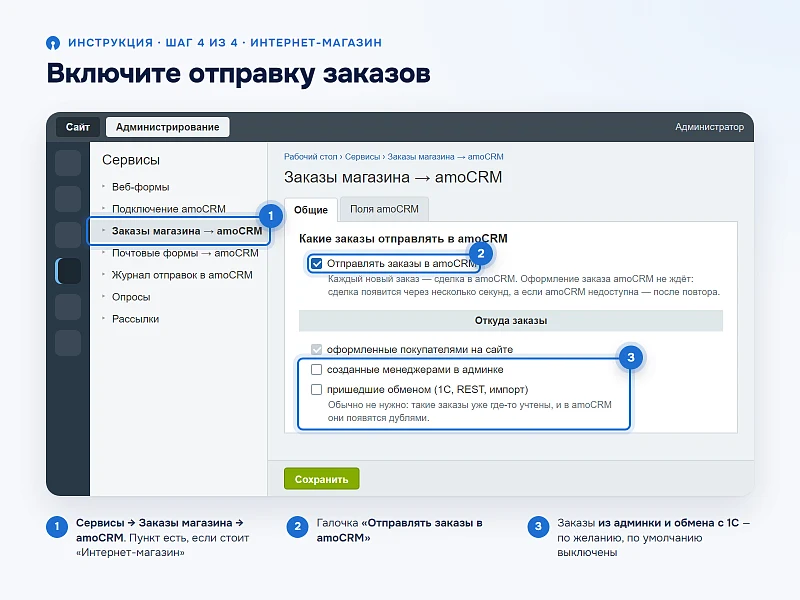Follow Заказы магазина → amoCRM breadcrumb
800x600 pixels.
point(445,157)
